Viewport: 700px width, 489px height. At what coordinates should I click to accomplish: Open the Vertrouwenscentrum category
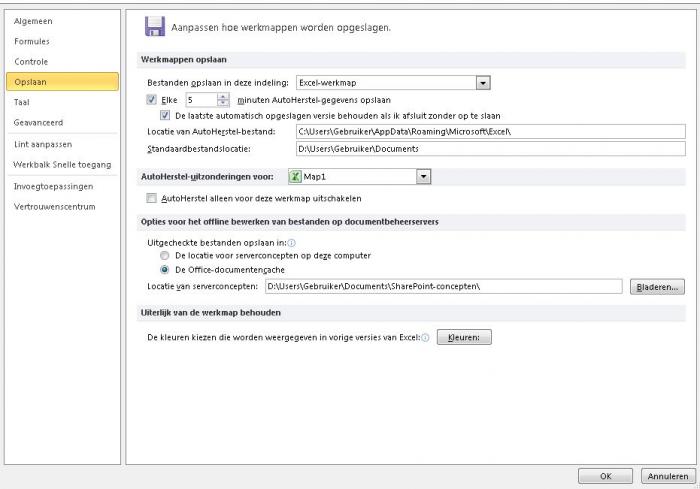pos(54,207)
